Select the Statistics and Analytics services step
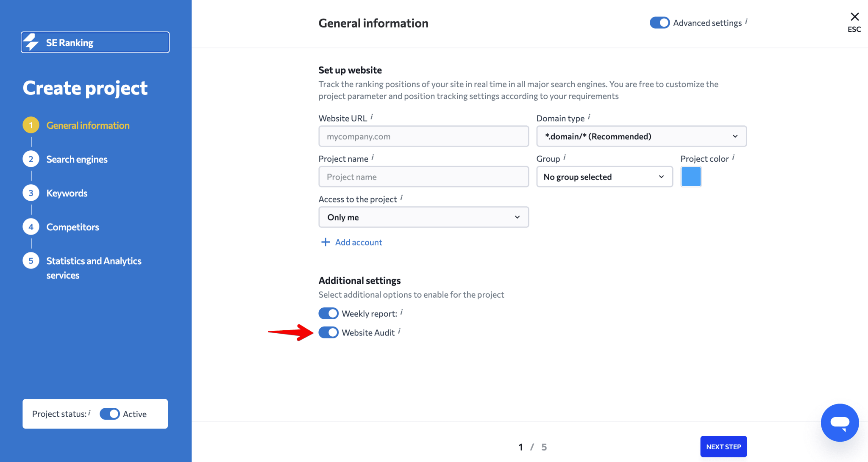Viewport: 868px width, 462px height. (31, 260)
